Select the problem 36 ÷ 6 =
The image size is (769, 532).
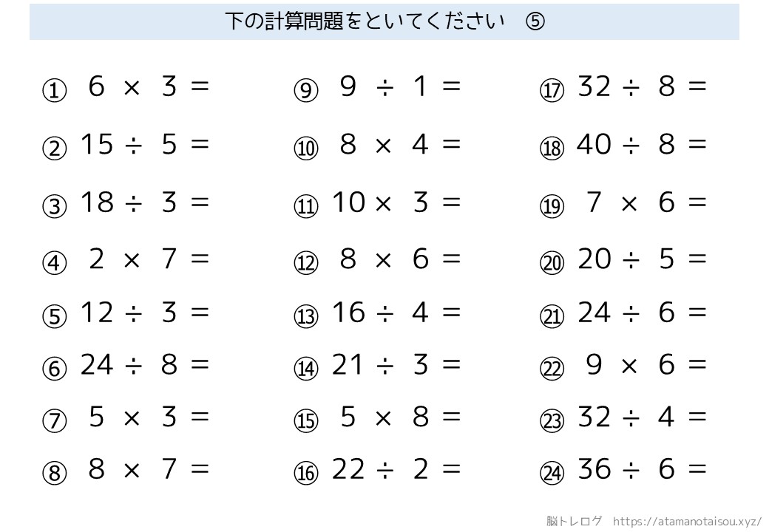click(642, 468)
